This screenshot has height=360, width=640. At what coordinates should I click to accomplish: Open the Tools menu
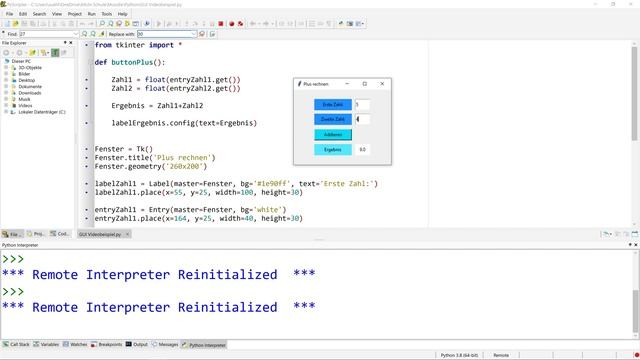click(x=107, y=14)
